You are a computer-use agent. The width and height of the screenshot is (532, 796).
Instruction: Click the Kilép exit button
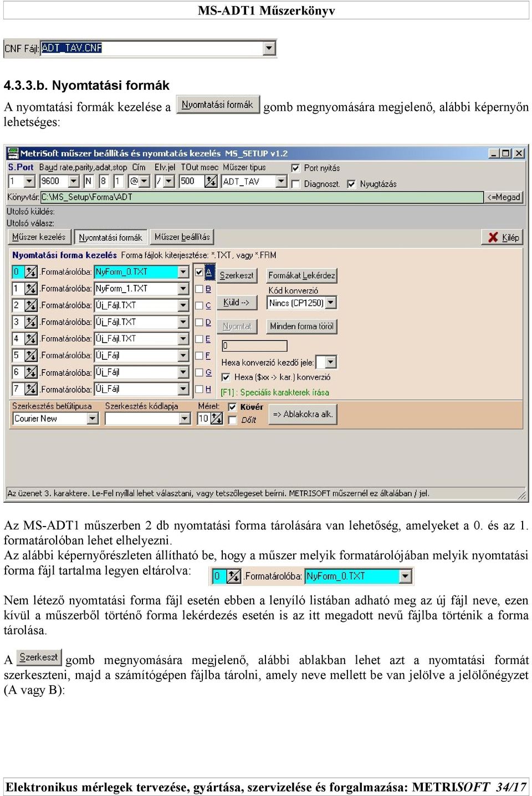coord(503,237)
